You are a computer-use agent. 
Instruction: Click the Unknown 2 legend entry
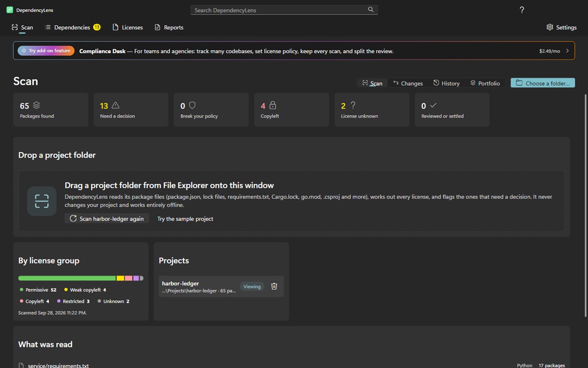click(x=113, y=301)
